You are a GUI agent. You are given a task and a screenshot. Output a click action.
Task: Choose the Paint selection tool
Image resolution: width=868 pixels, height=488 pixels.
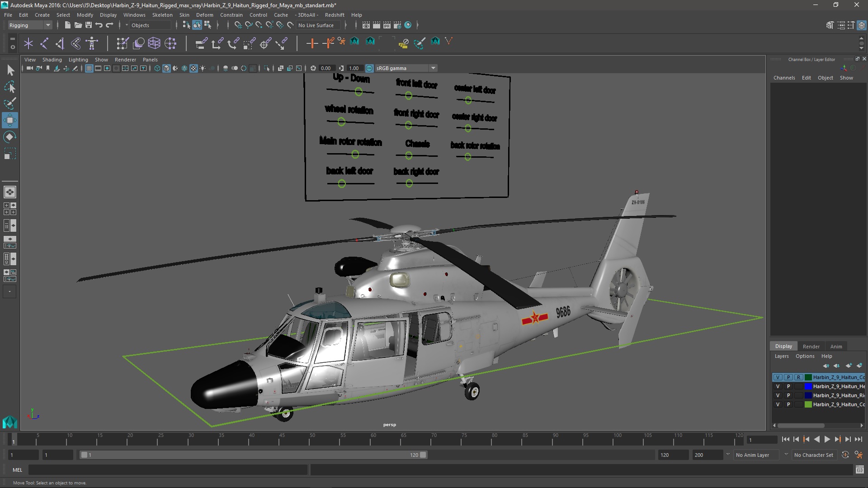9,103
